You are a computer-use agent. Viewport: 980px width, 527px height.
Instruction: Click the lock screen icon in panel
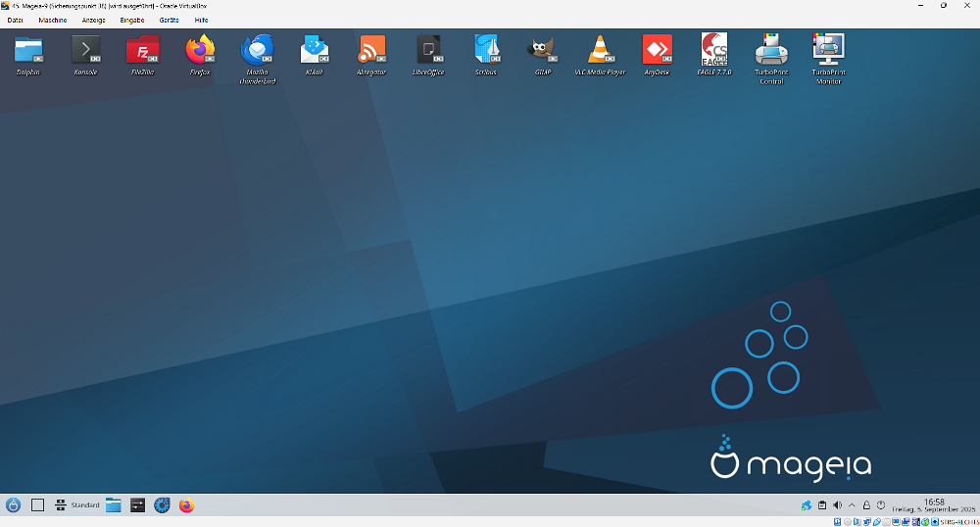coord(866,505)
